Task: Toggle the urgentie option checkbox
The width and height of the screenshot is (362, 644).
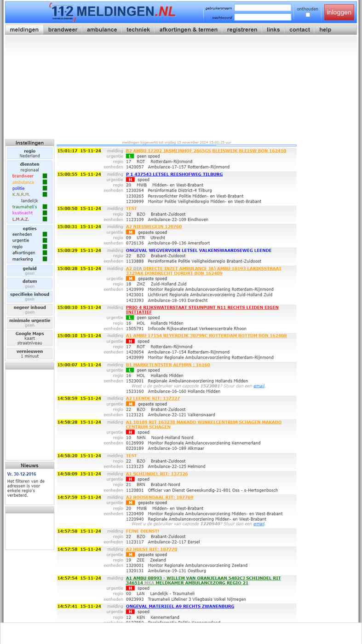Action: click(x=45, y=240)
